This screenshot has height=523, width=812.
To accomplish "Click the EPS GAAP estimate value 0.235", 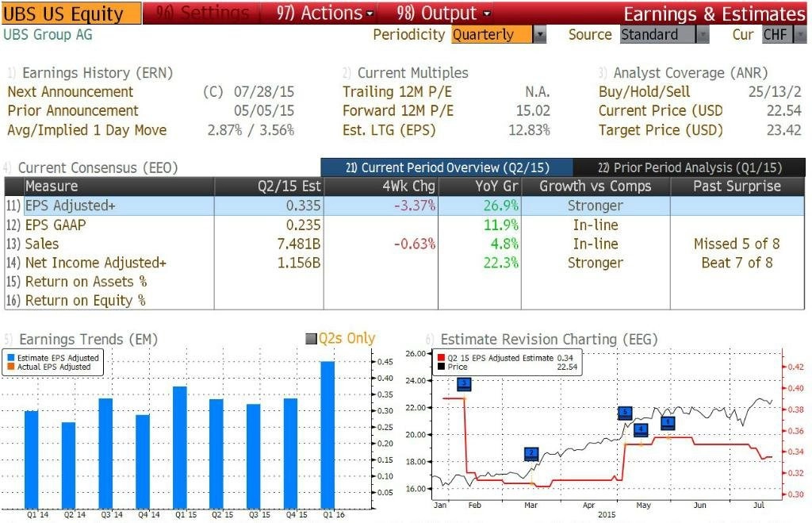I will point(304,225).
